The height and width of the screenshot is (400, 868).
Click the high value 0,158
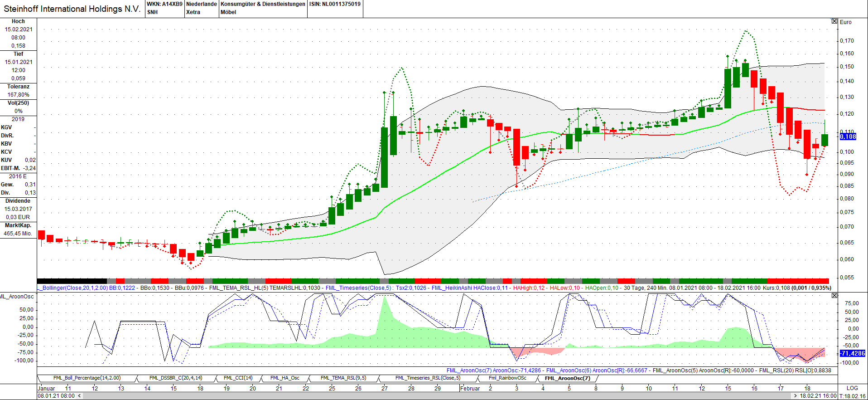point(19,46)
